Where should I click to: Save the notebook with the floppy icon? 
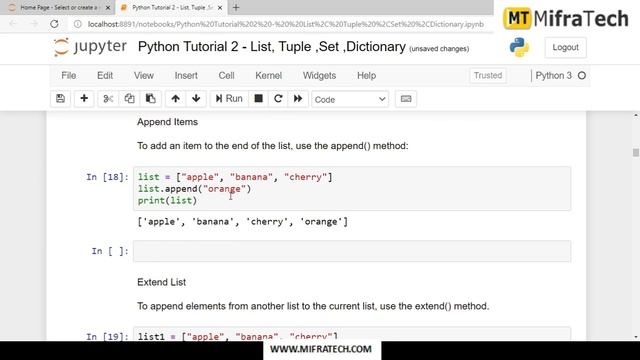pyautogui.click(x=60, y=99)
